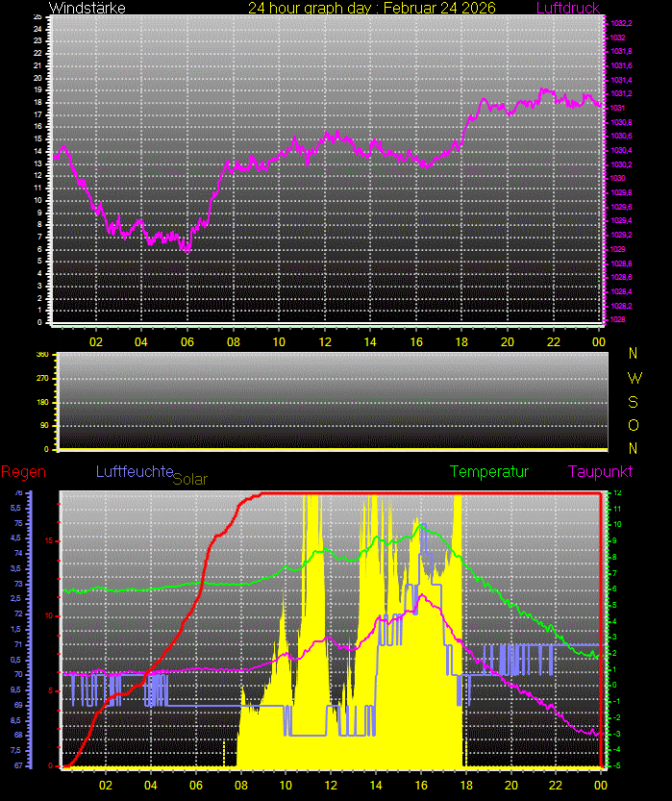Select the 24 hour graph day title
Viewport: 672px width, 801px height.
tap(371, 8)
